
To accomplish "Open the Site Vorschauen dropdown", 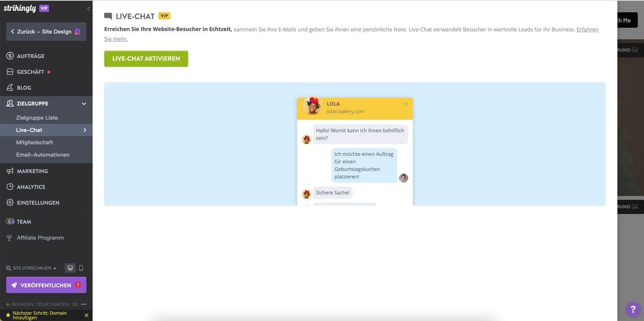I will [x=30, y=267].
